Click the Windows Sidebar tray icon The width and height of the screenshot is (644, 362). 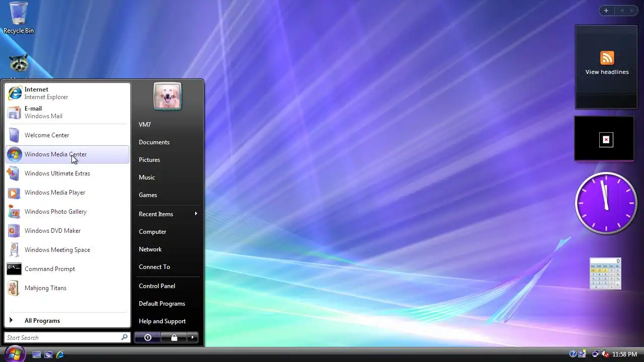point(582,354)
